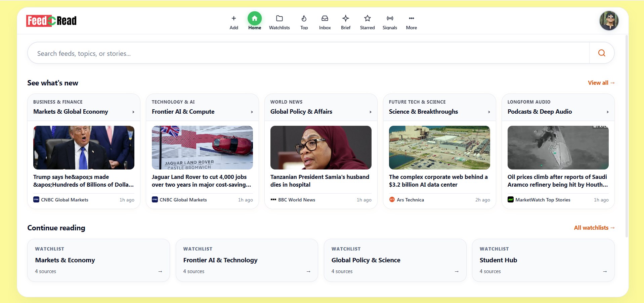Open the Inbox tray icon
Screen dimensions: 644x303
tap(325, 18)
